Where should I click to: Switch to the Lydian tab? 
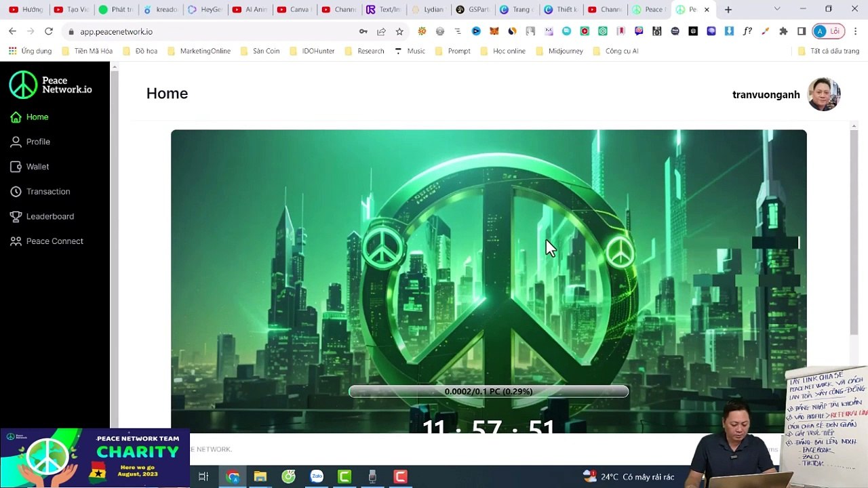click(428, 9)
